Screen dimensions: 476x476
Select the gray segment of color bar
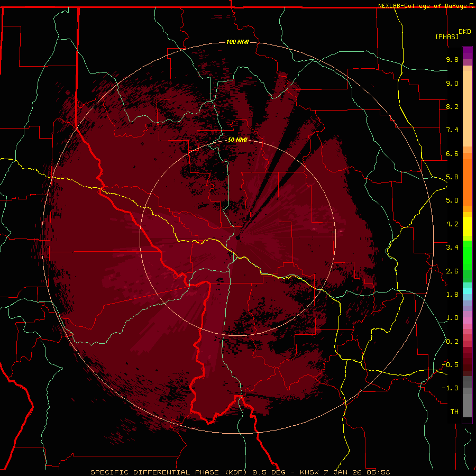(x=467, y=397)
